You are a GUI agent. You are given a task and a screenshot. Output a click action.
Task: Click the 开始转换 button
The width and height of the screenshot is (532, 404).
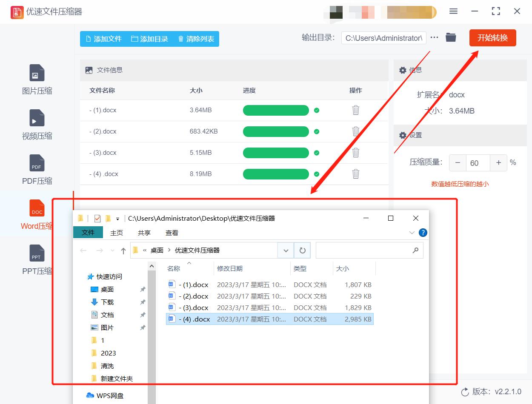coord(492,37)
